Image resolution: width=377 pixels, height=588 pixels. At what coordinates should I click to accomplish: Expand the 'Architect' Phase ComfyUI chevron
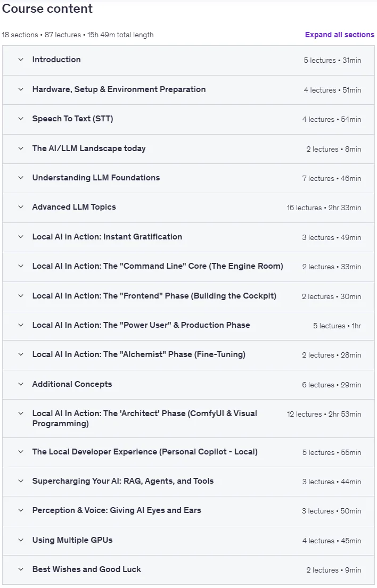pos(21,413)
